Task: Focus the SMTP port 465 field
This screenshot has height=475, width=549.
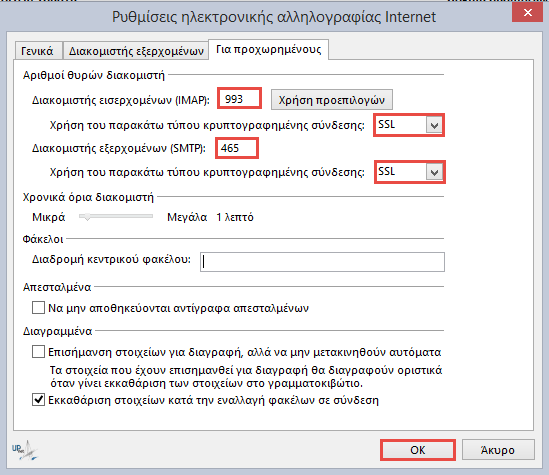Action: point(237,148)
